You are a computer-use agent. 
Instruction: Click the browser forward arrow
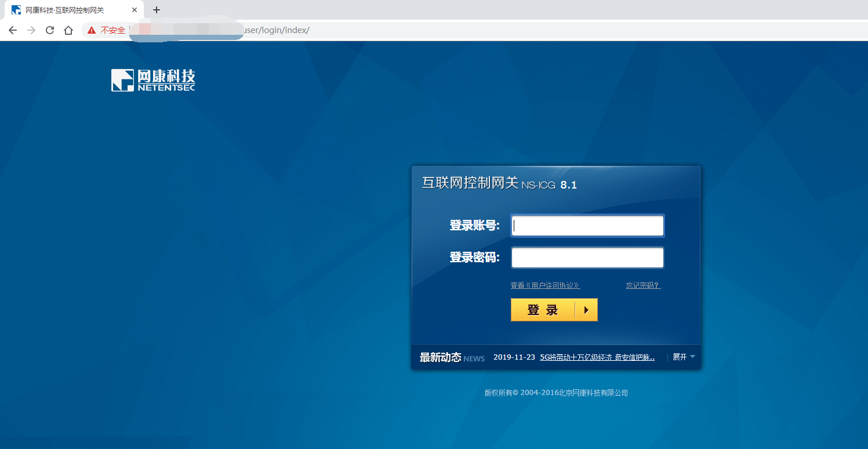pos(31,30)
